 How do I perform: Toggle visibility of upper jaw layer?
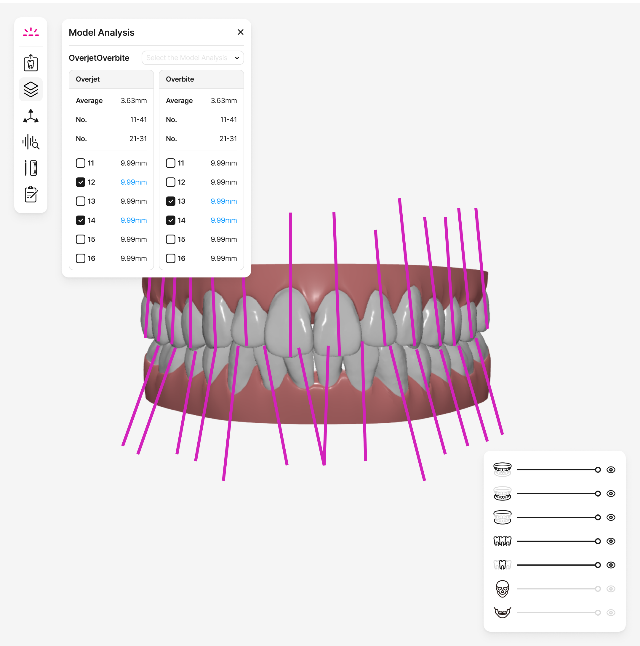(611, 470)
